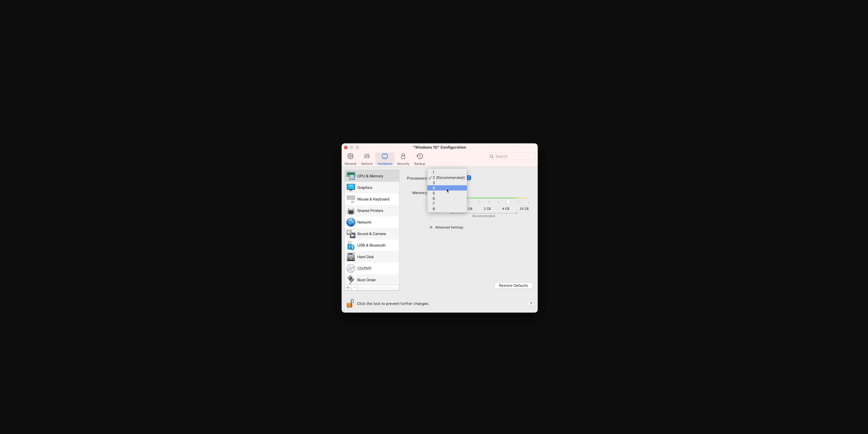The image size is (868, 434).
Task: Select 2 (Recommended) processor option
Action: 448,178
